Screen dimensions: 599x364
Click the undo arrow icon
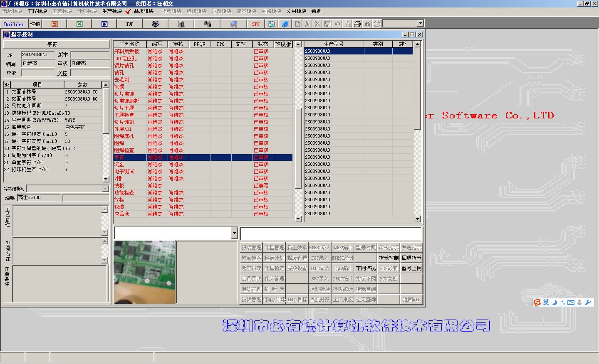coord(337,24)
